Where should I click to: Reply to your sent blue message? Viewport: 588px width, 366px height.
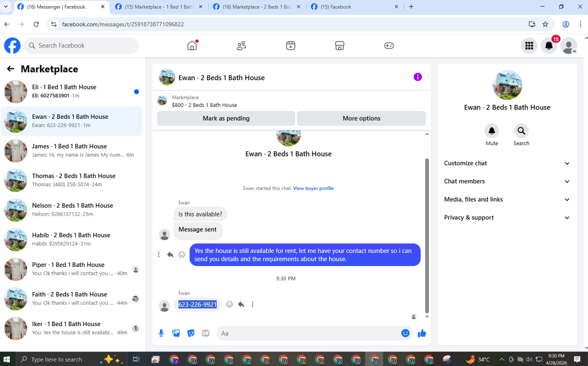pyautogui.click(x=170, y=255)
